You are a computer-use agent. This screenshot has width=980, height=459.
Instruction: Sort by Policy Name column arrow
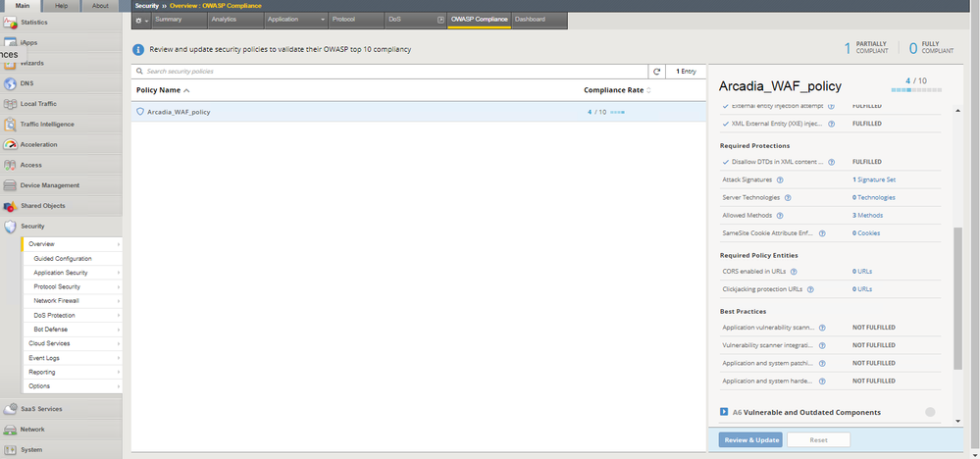(x=186, y=90)
